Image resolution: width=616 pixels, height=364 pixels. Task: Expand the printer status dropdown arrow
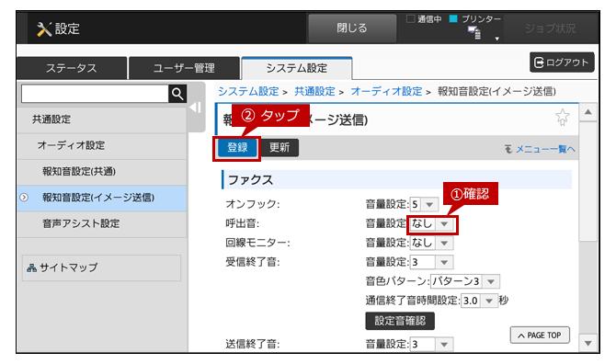497,39
